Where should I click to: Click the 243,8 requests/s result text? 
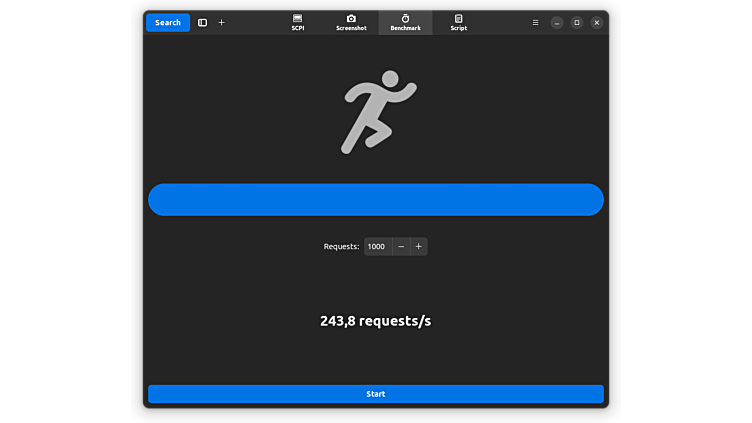coord(376,321)
